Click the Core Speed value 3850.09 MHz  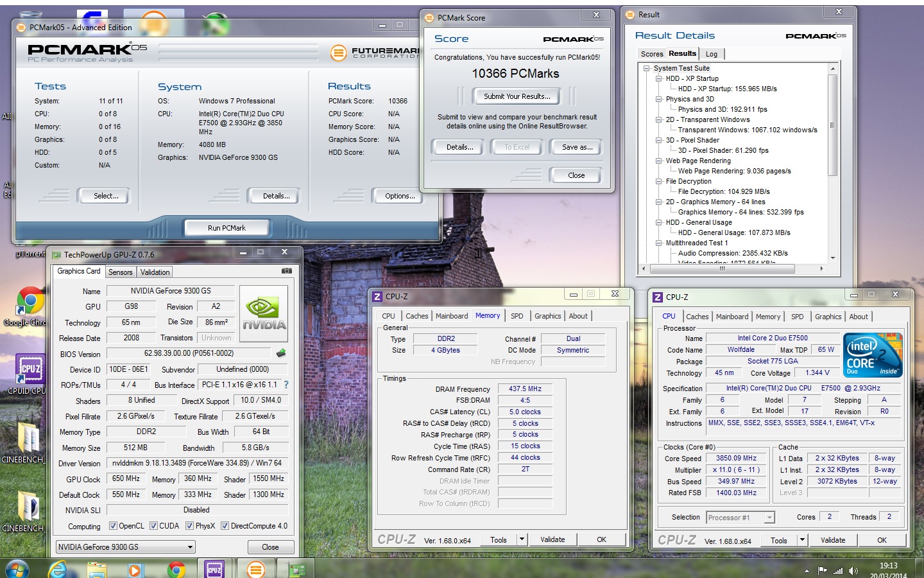736,459
